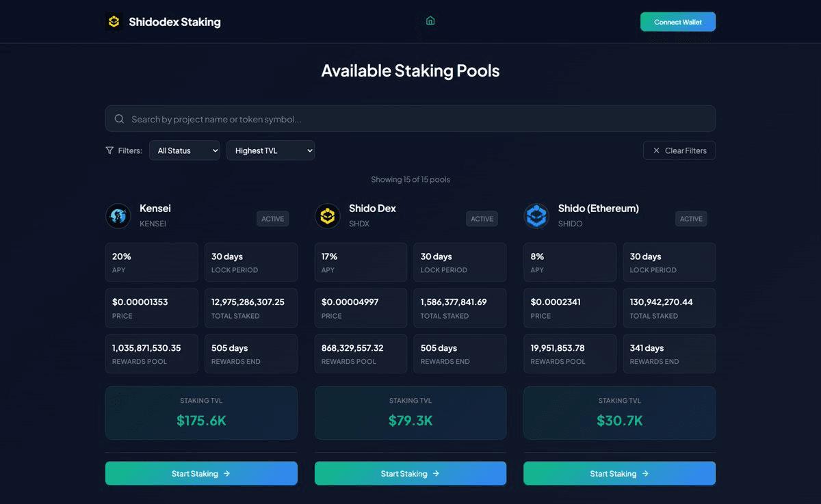Viewport: 821px width, 504px height.
Task: Start staking in Shido (Ethereum) pool
Action: 619,473
